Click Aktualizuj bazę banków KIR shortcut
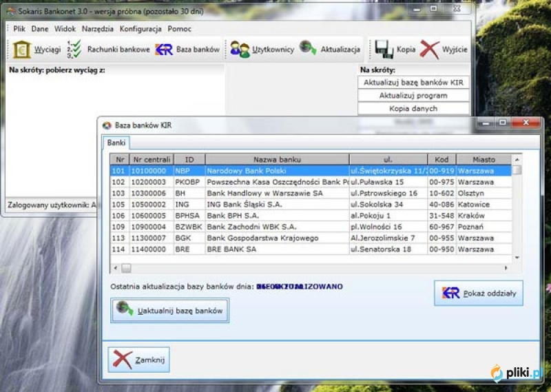Viewport: 551px width, 392px height. tap(413, 82)
